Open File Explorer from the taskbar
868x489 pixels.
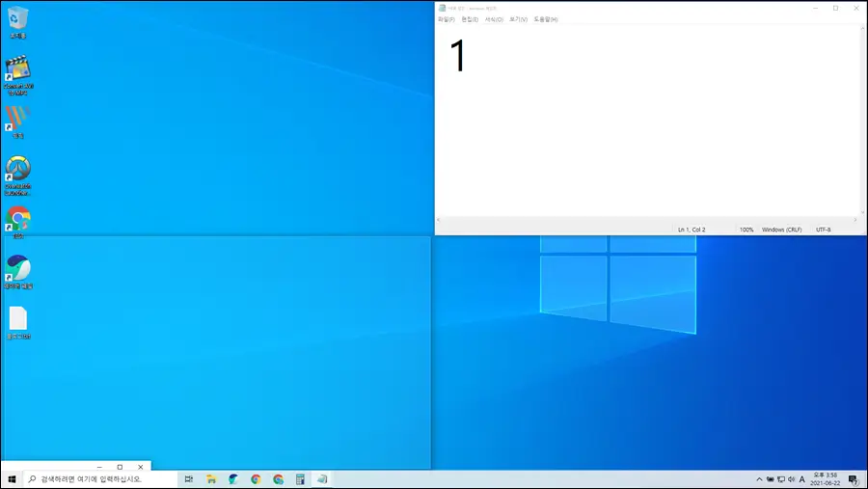pos(211,479)
